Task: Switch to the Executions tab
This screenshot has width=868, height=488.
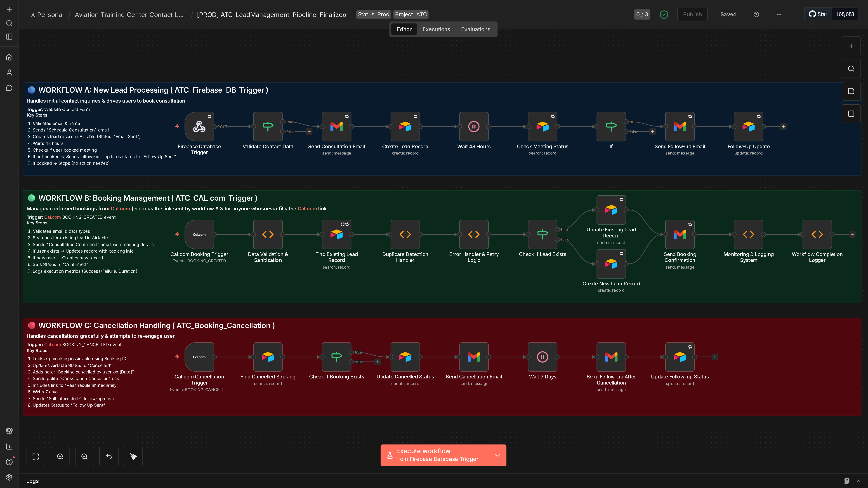Action: pos(436,29)
